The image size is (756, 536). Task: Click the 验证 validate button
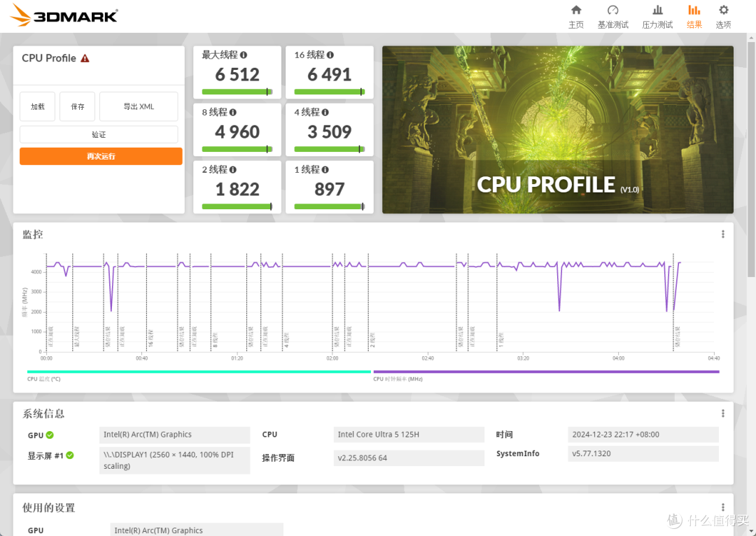pyautogui.click(x=99, y=134)
